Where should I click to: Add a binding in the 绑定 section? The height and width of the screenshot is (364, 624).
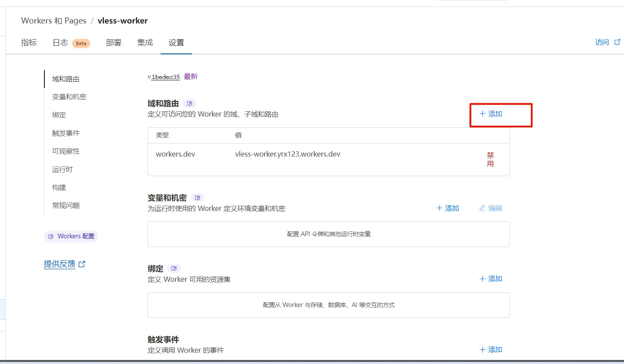point(491,279)
